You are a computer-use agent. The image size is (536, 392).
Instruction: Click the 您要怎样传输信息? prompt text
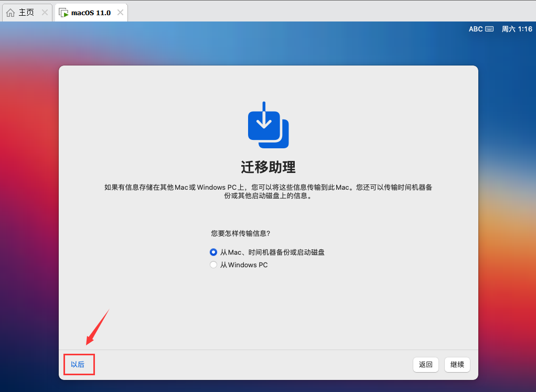click(241, 234)
